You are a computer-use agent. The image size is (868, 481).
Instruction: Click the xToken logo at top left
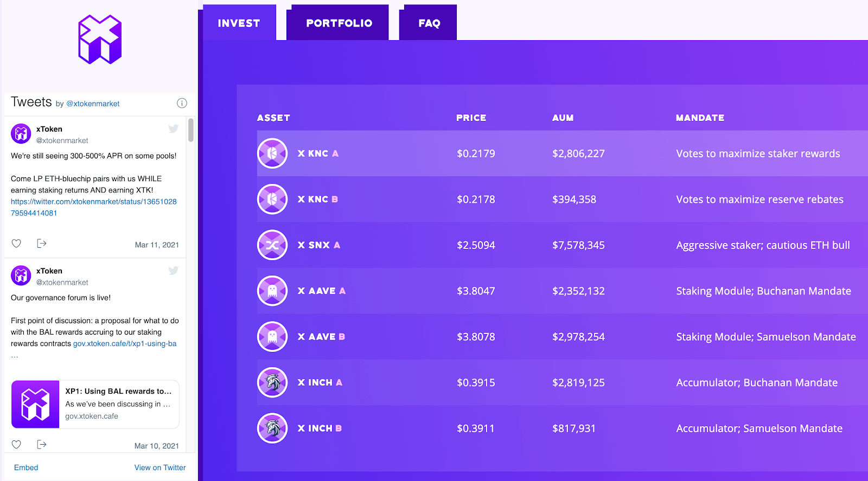pyautogui.click(x=100, y=40)
